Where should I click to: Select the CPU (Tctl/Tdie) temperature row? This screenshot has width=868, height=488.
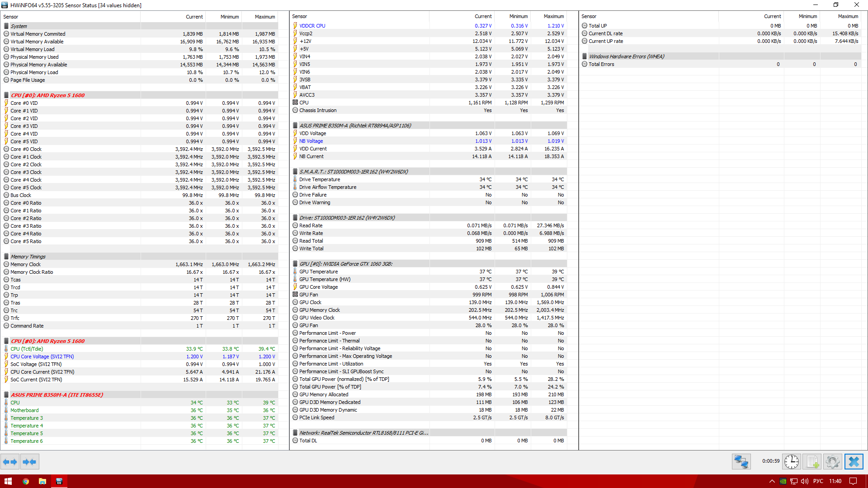(x=27, y=349)
